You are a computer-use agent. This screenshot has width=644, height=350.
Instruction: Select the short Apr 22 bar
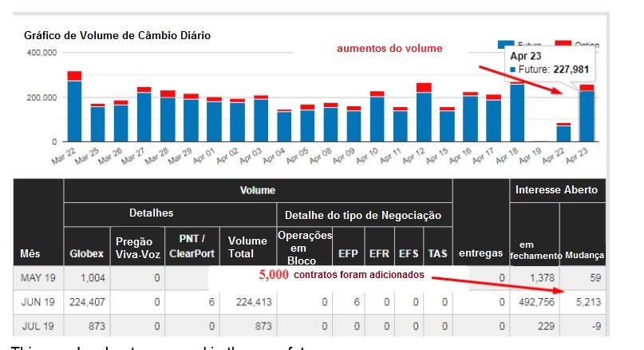pos(563,133)
